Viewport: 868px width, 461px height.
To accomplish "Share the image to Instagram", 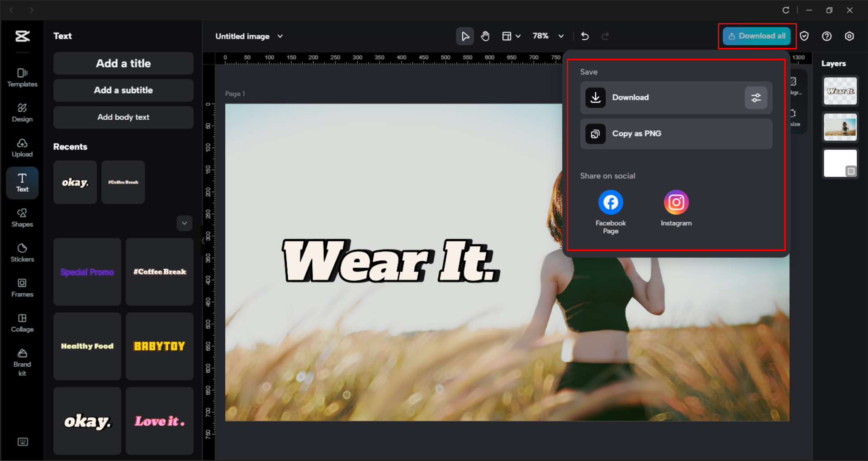I will click(676, 202).
